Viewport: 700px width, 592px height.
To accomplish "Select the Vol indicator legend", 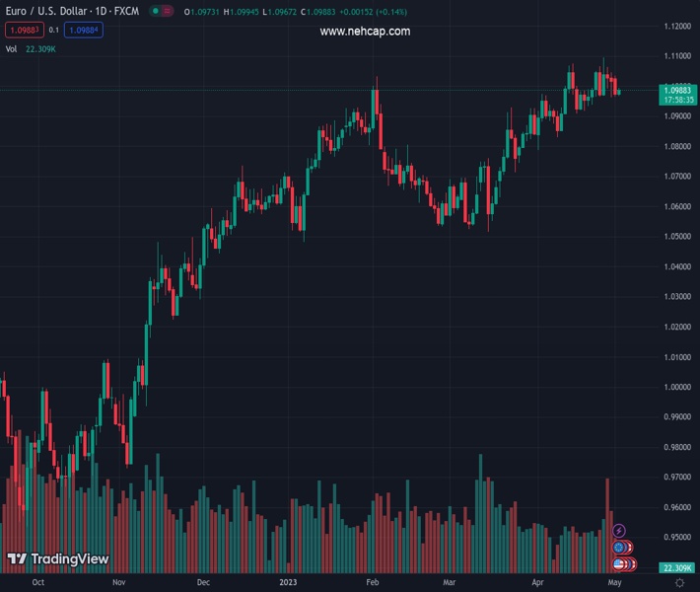I will 11,48.
